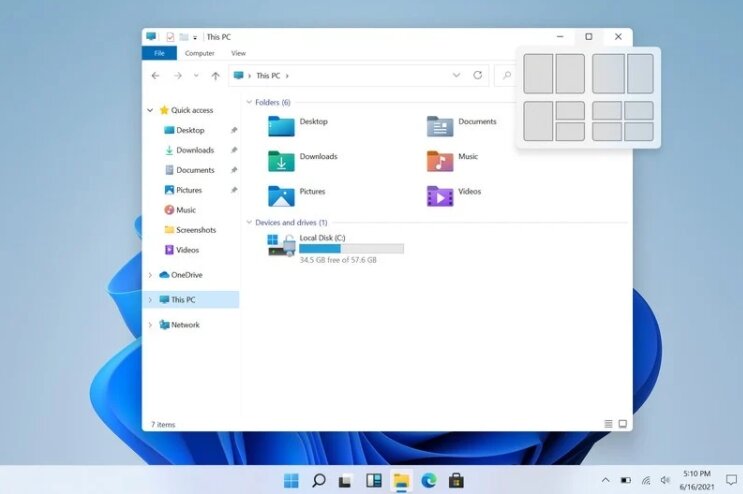
Task: Switch to details view icon in status bar
Action: (x=608, y=424)
